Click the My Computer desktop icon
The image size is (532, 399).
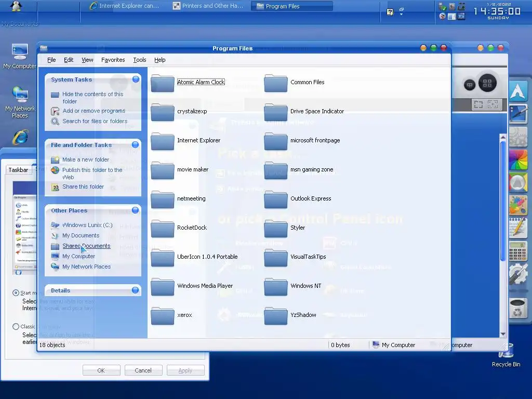[x=20, y=52]
